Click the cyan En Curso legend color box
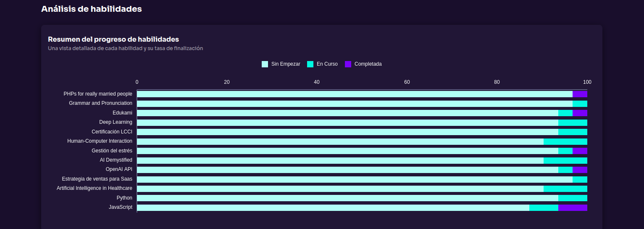 click(x=310, y=64)
